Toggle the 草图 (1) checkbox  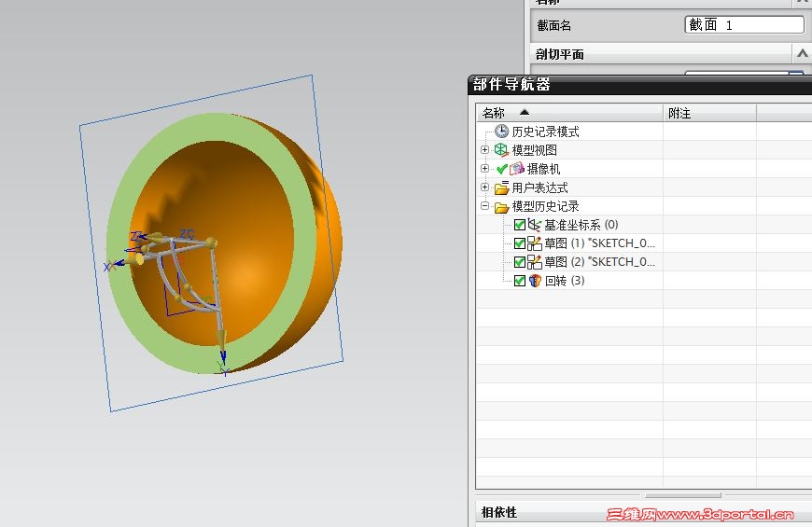click(x=520, y=243)
